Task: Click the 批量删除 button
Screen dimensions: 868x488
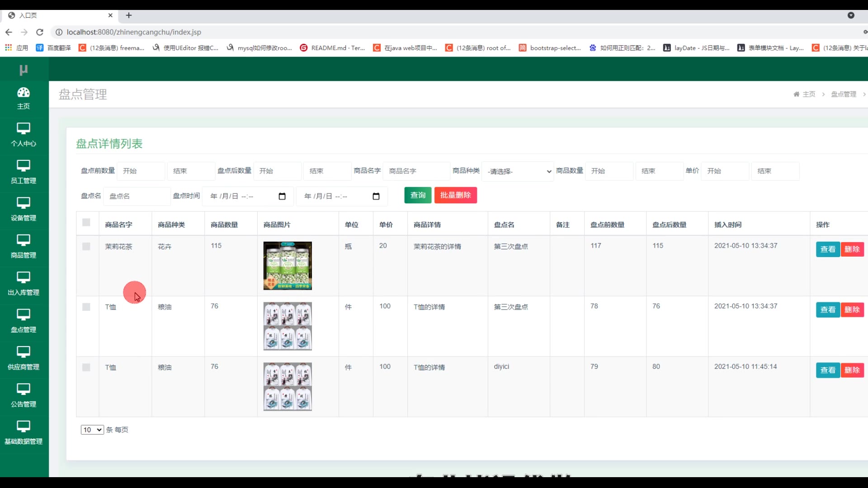Action: 456,195
